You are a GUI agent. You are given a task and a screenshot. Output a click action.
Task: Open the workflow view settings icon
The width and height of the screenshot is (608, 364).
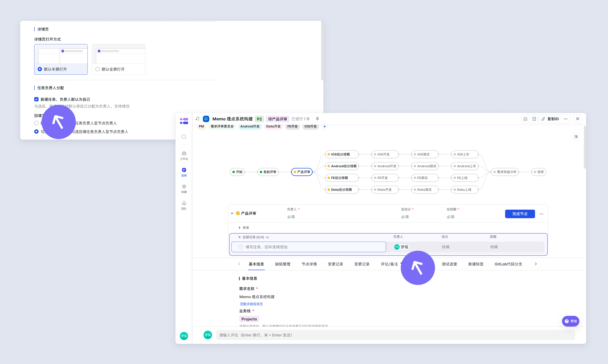pyautogui.click(x=576, y=137)
